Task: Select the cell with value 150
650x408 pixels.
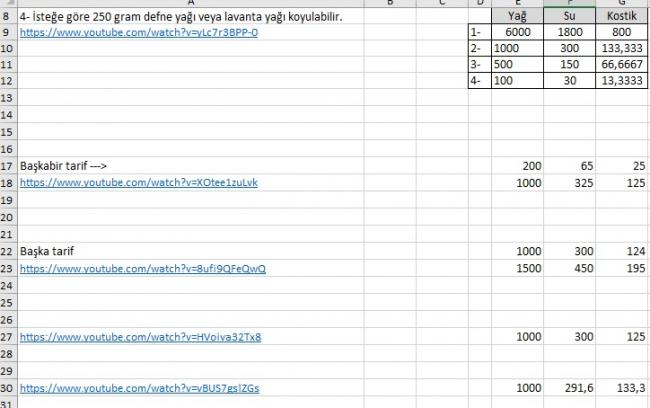Action: pyautogui.click(x=570, y=64)
